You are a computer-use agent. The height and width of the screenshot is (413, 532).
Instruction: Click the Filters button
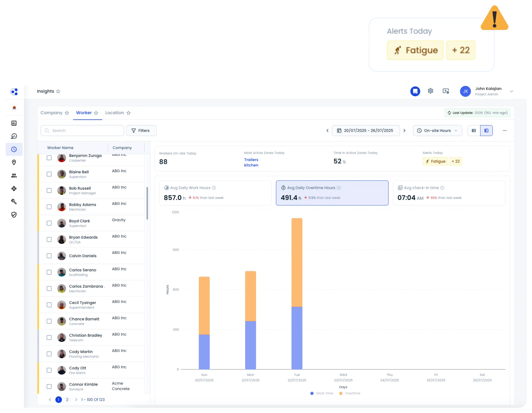(x=141, y=131)
